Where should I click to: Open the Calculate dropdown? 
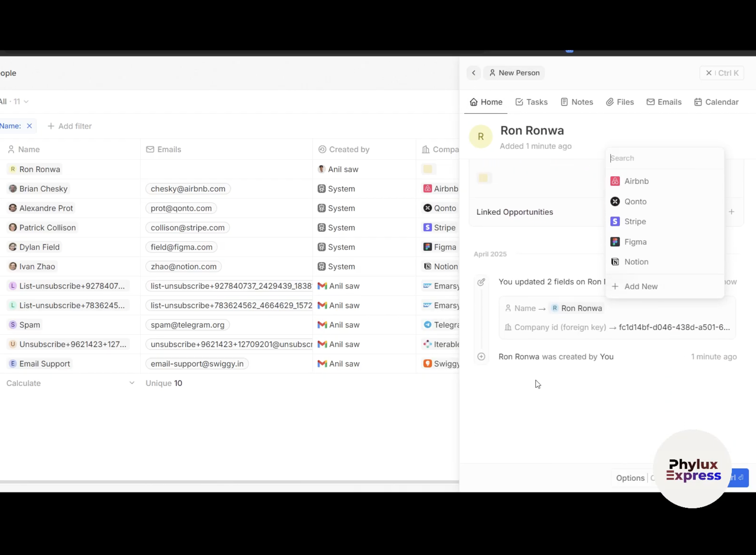click(x=70, y=383)
